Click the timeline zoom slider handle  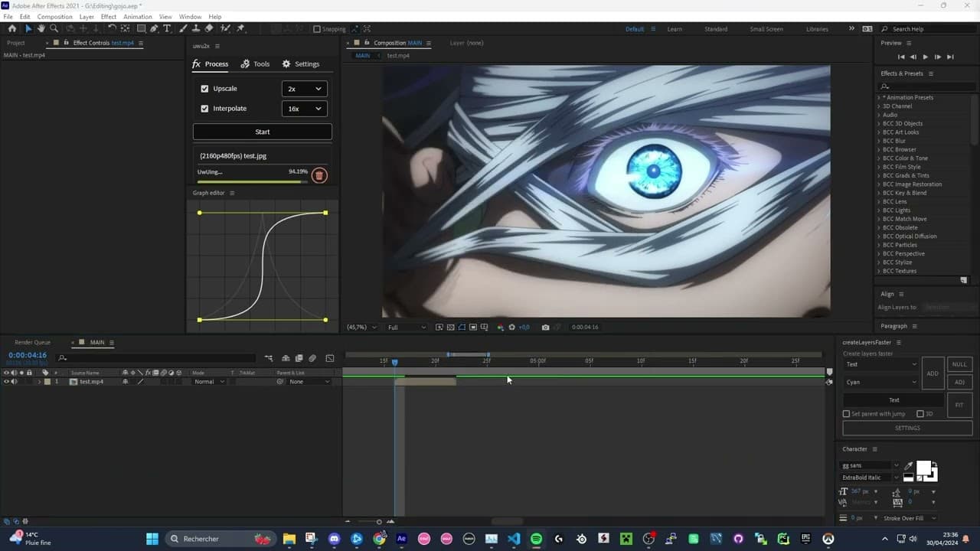(379, 522)
